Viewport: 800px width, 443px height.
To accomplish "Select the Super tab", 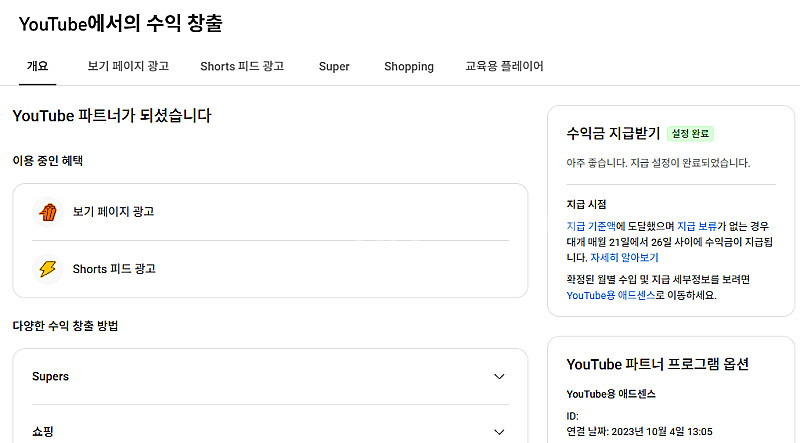I will [x=334, y=66].
